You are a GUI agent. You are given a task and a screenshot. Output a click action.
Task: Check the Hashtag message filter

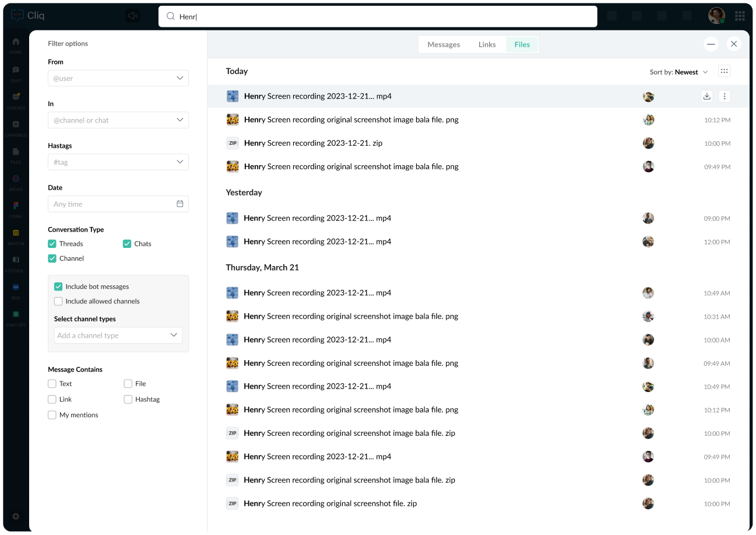point(128,399)
